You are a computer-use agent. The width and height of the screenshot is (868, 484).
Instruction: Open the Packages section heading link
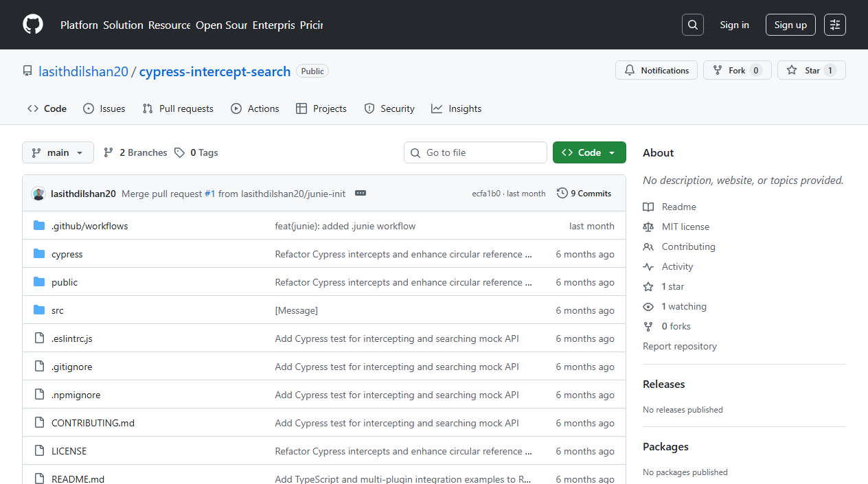pyautogui.click(x=665, y=446)
